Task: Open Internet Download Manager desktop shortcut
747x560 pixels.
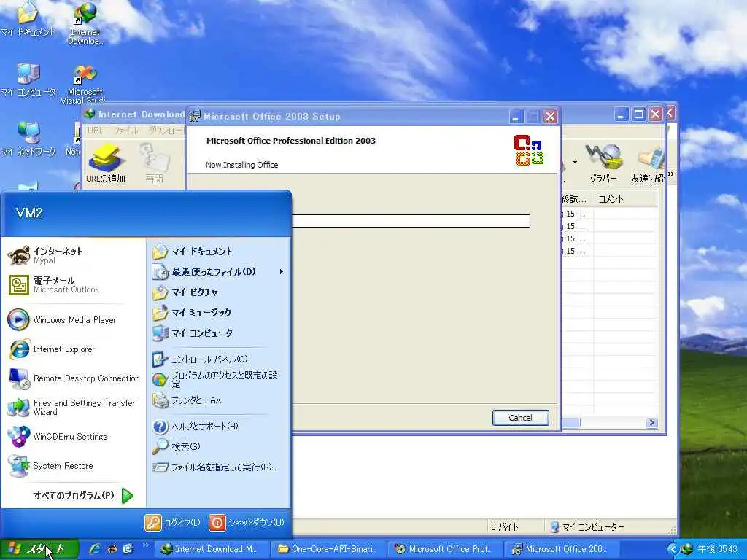Action: tap(85, 23)
